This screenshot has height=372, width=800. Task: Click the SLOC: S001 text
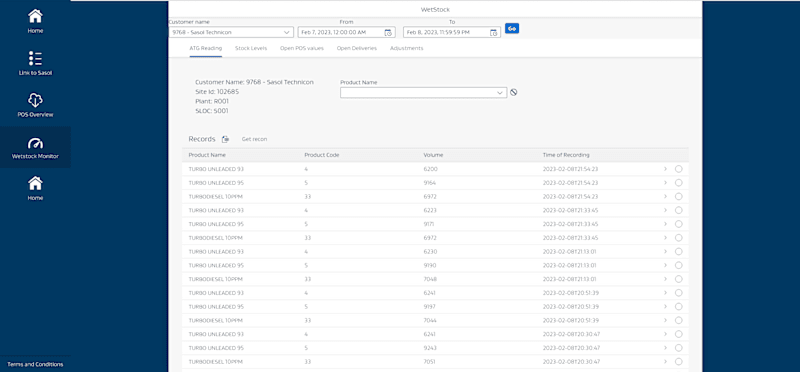pos(212,111)
